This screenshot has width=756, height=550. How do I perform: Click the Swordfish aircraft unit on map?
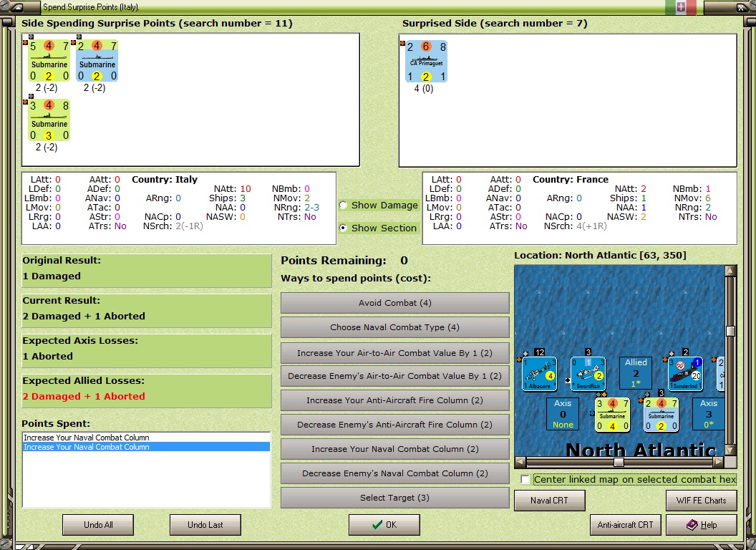588,374
